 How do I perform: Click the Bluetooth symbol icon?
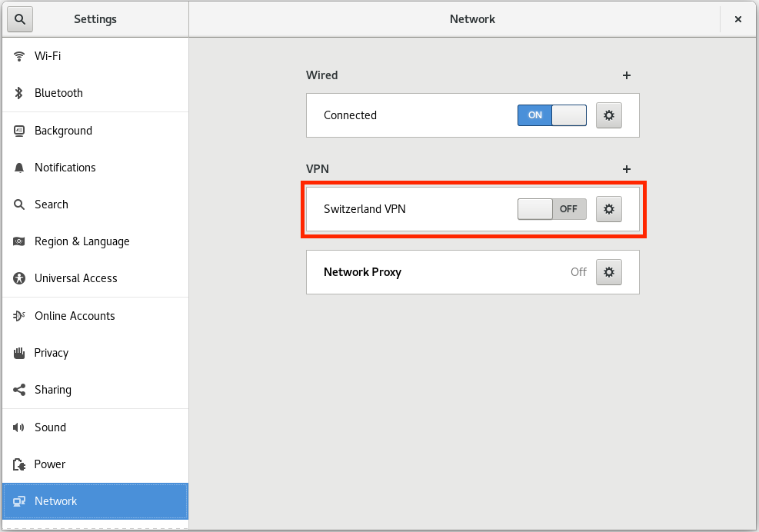click(x=19, y=93)
